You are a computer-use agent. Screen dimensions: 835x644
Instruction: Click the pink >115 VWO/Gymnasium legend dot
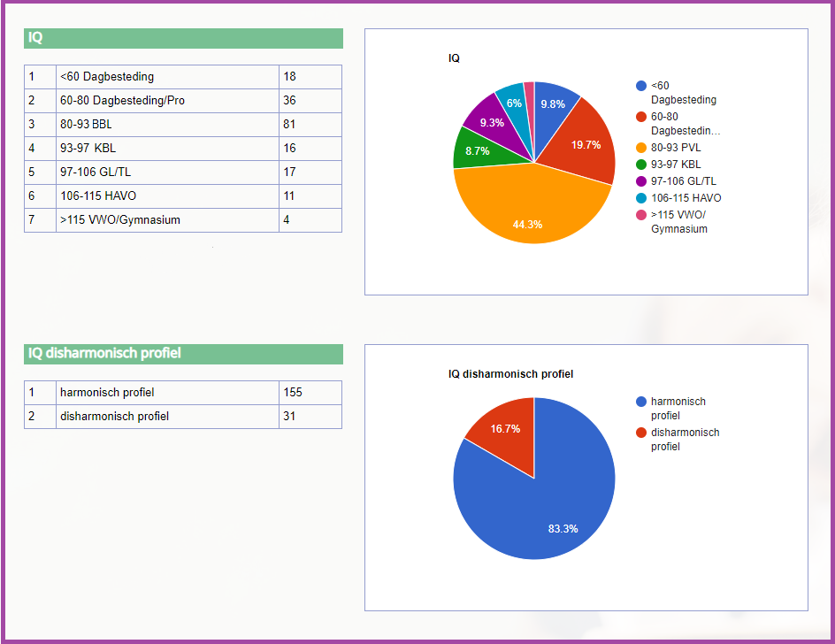click(641, 215)
